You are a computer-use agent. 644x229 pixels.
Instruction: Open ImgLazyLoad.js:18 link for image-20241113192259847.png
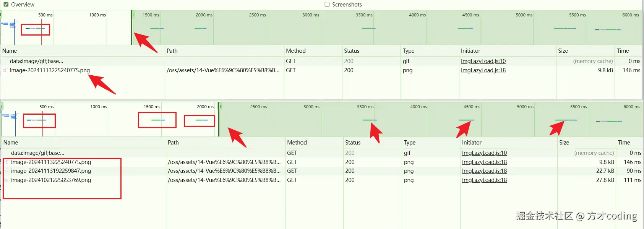(x=484, y=171)
